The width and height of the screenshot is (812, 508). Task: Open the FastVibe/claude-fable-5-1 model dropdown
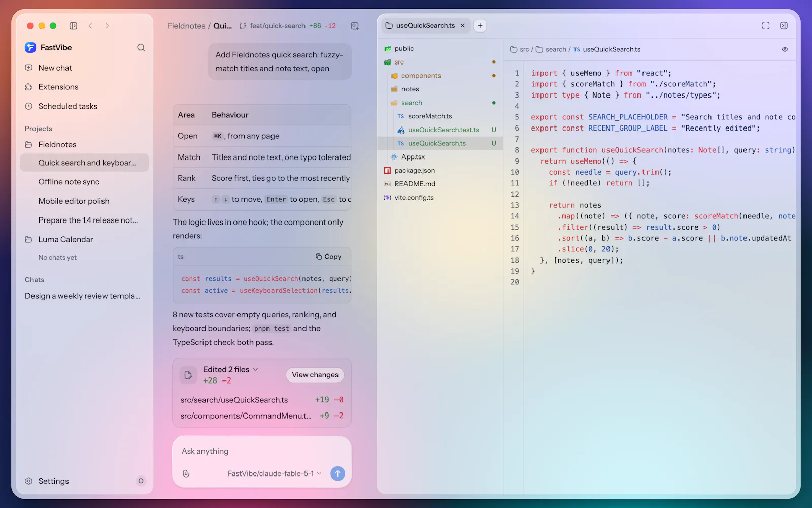[x=275, y=473]
